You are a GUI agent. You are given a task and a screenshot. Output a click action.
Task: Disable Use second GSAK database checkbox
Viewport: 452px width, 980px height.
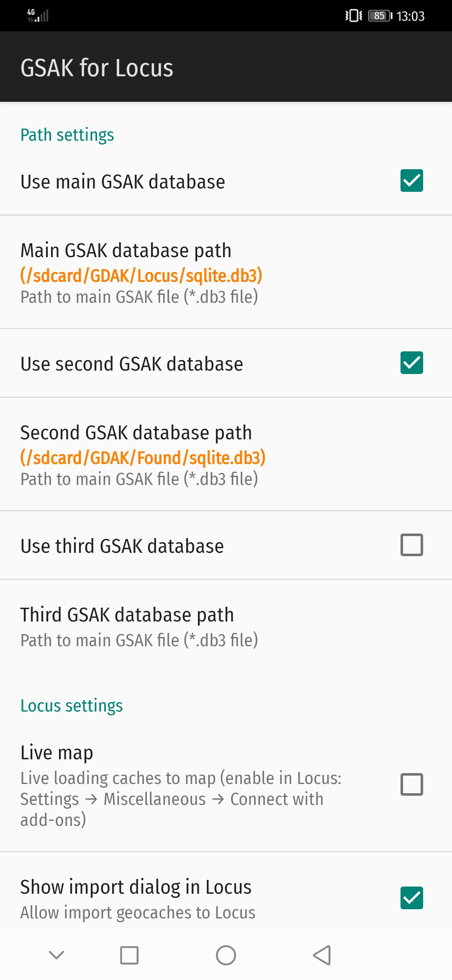(411, 363)
